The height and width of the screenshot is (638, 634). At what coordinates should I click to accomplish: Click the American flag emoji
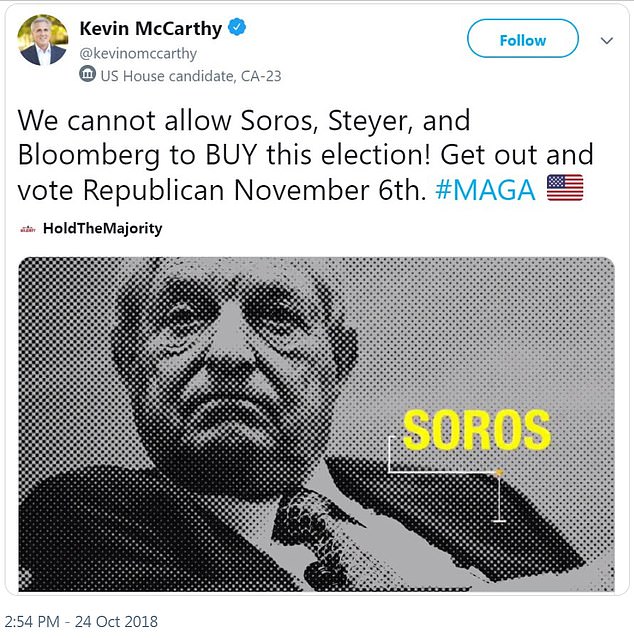(x=565, y=187)
